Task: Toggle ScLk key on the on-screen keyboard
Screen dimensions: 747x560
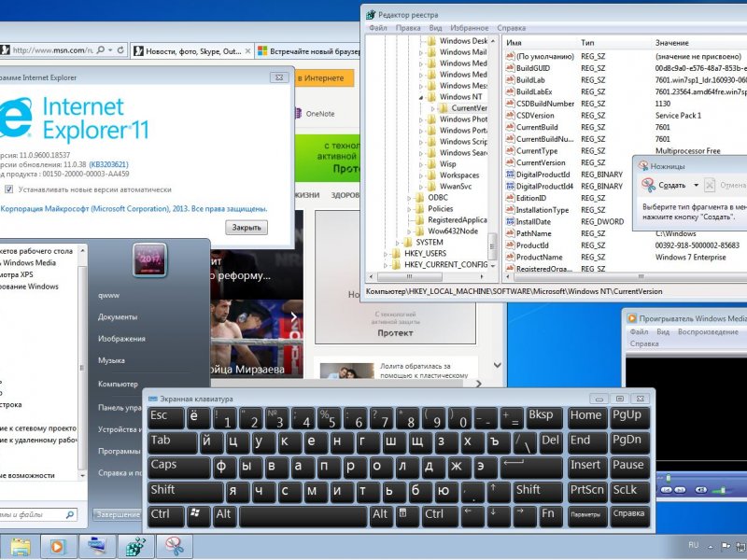Action: click(x=629, y=491)
